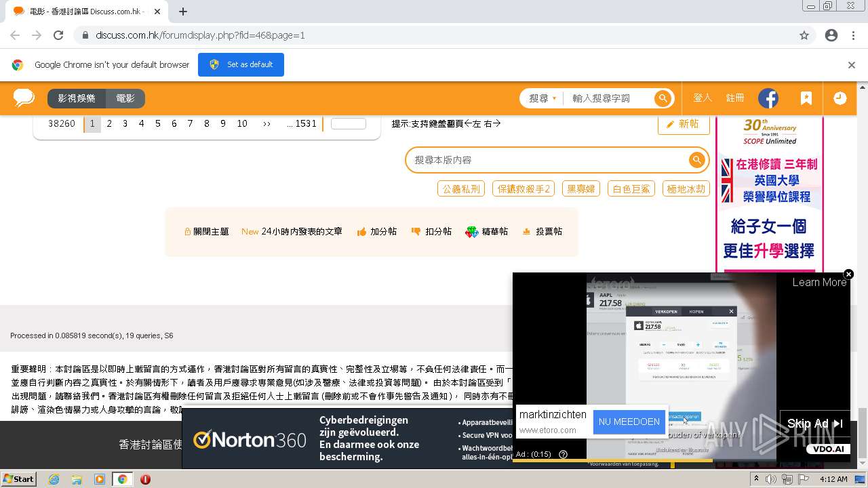
Task: Select the 保鑣救殺手2 tag
Action: [524, 188]
